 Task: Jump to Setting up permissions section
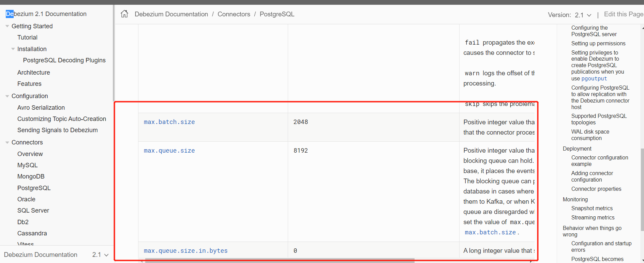tap(598, 44)
